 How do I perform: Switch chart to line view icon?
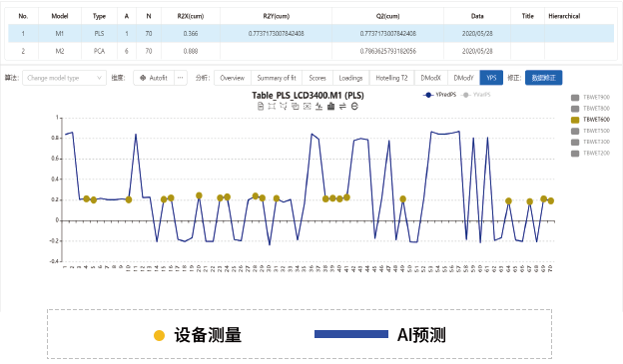tap(319, 106)
